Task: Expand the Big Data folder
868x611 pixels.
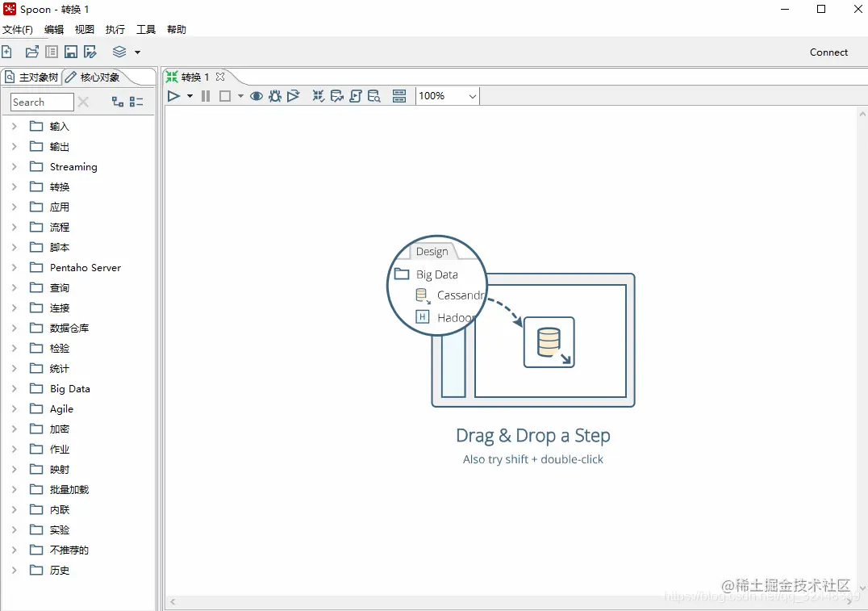Action: (15, 389)
